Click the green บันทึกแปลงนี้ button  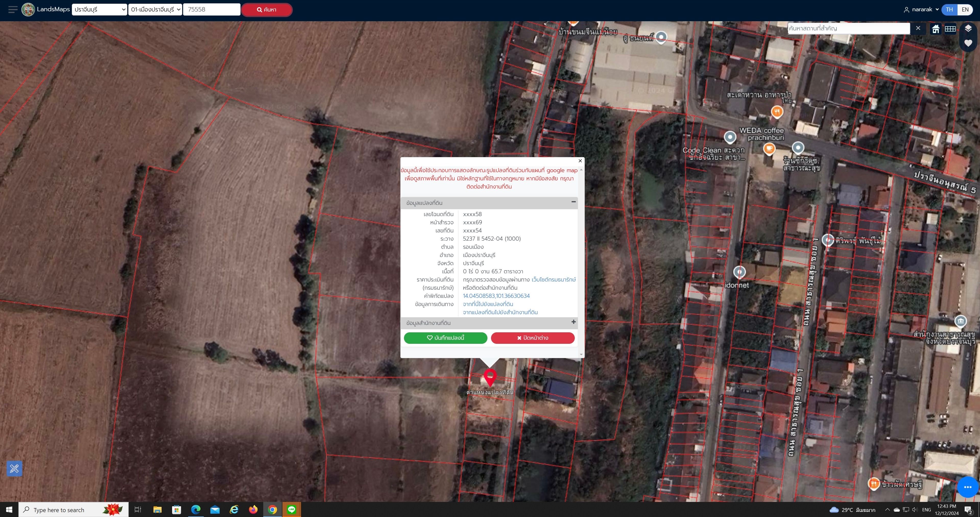pyautogui.click(x=446, y=338)
